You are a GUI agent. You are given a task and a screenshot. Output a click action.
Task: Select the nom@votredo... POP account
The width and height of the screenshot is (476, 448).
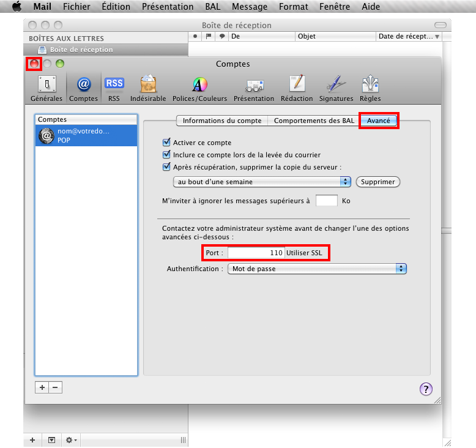coord(86,135)
